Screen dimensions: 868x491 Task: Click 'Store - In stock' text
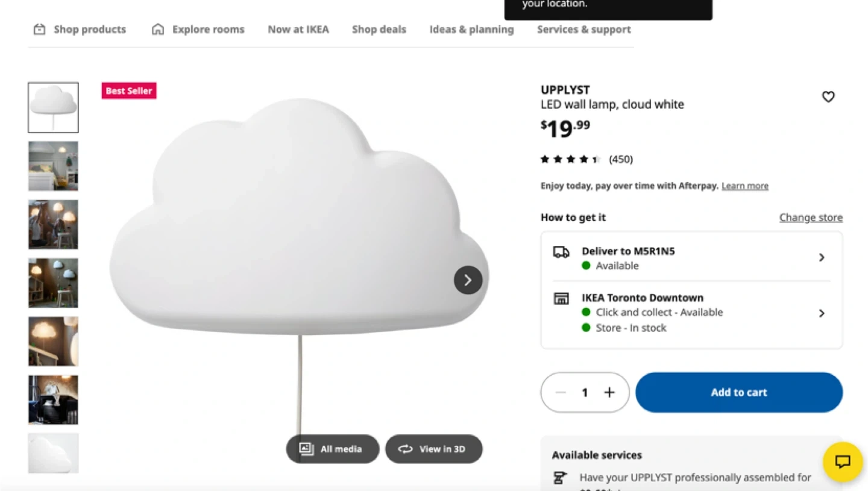pos(631,328)
